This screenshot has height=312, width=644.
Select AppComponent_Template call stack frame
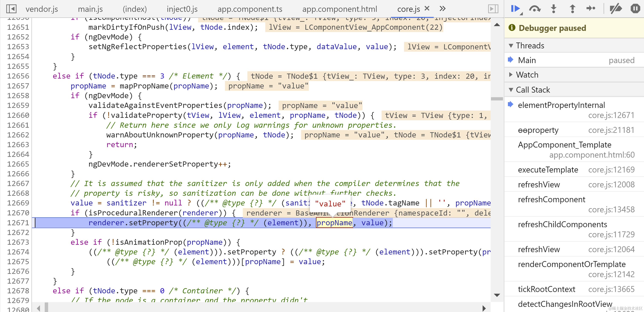coord(565,145)
